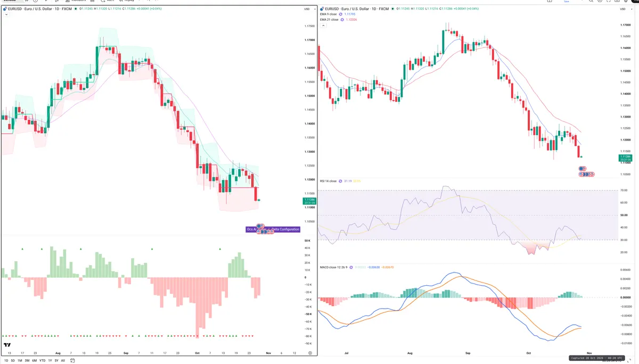Click the settings icon beside EMA 21 close
Screen dimensions: 639x364
[x=342, y=19]
